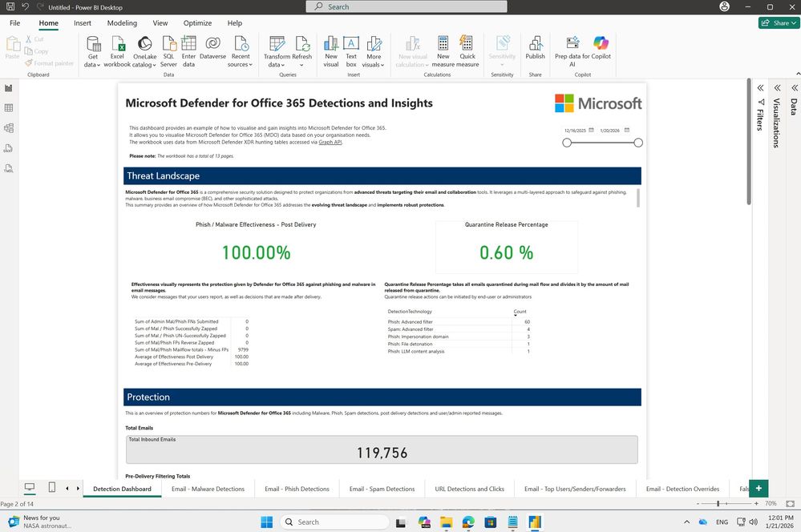
Task: Switch to Email - Phish Detections page
Action: click(297, 489)
